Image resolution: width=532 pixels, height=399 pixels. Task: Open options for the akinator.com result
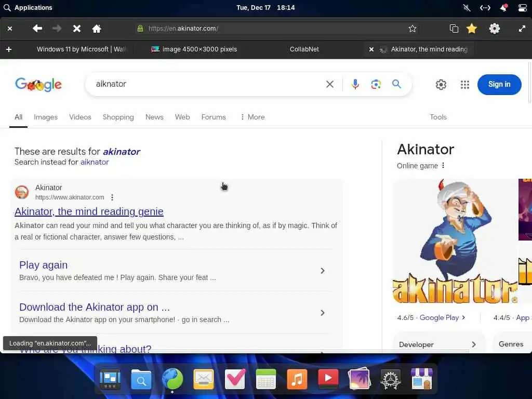coord(112,197)
